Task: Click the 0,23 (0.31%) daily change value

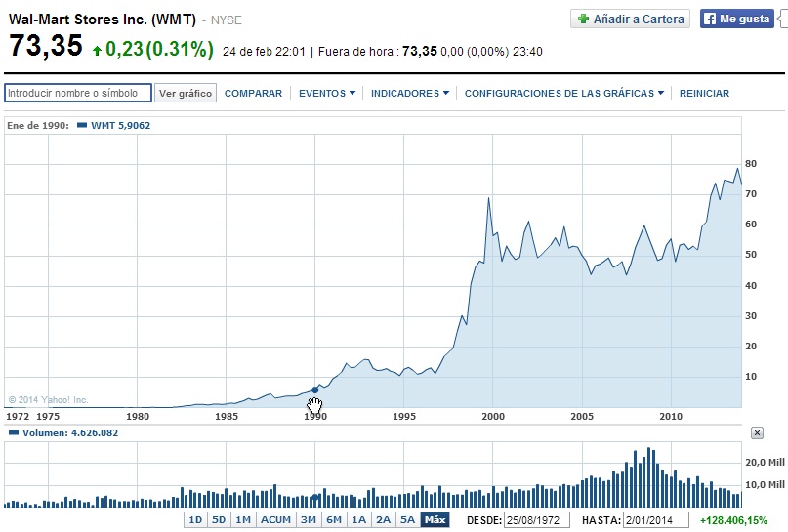Action: [159, 49]
